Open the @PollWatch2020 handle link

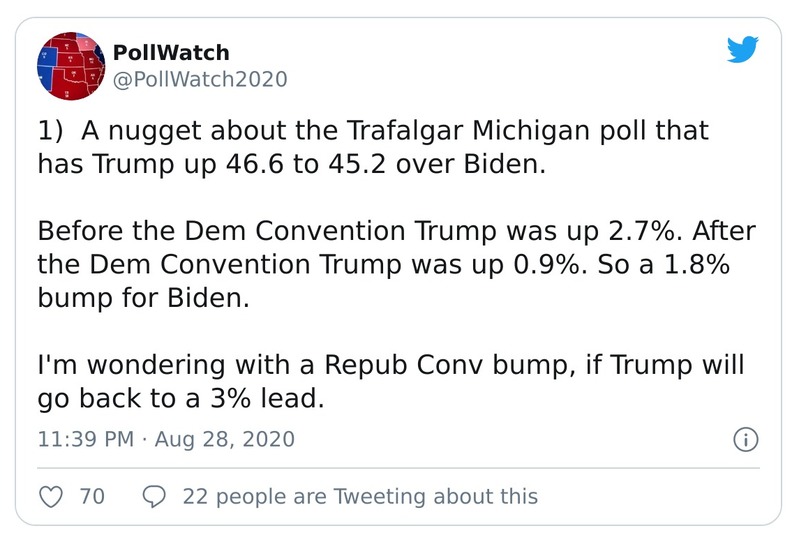[x=200, y=80]
